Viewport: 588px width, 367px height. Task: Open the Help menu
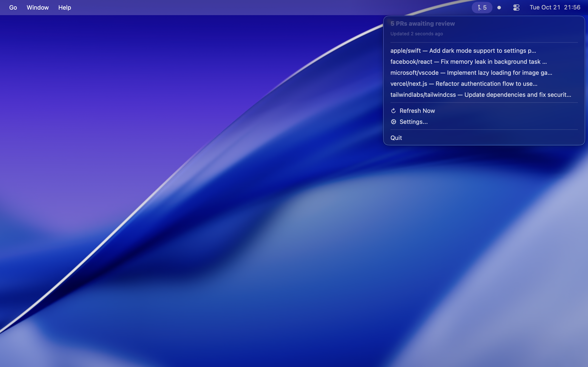point(64,8)
